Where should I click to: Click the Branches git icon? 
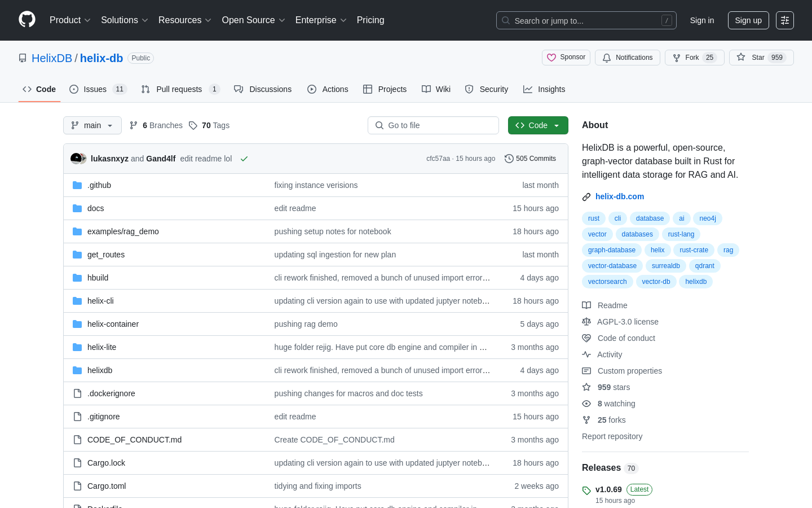pyautogui.click(x=134, y=125)
